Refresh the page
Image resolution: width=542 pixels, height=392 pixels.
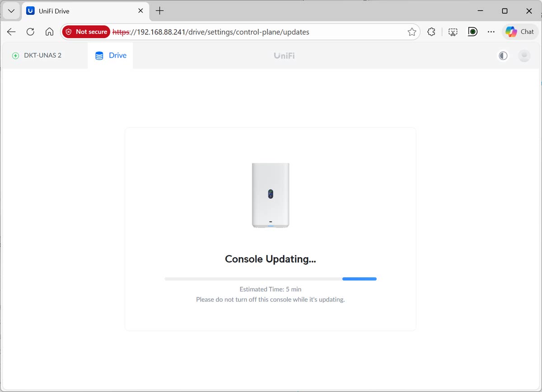tap(30, 32)
